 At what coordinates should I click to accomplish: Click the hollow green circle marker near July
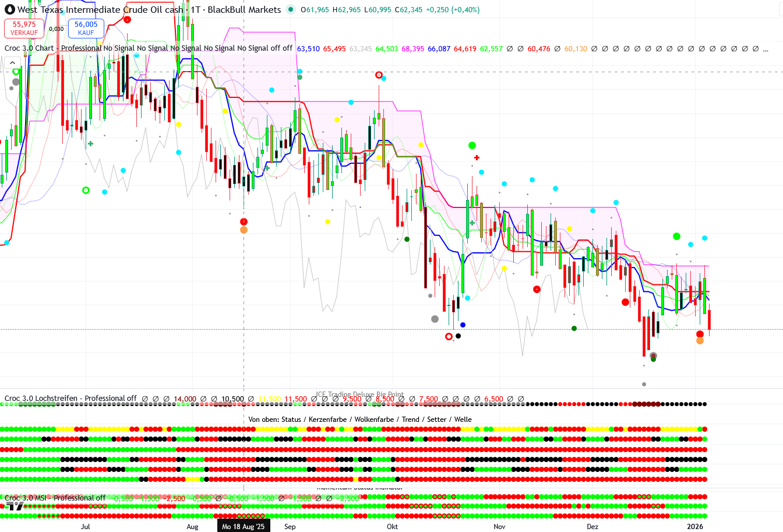point(86,191)
